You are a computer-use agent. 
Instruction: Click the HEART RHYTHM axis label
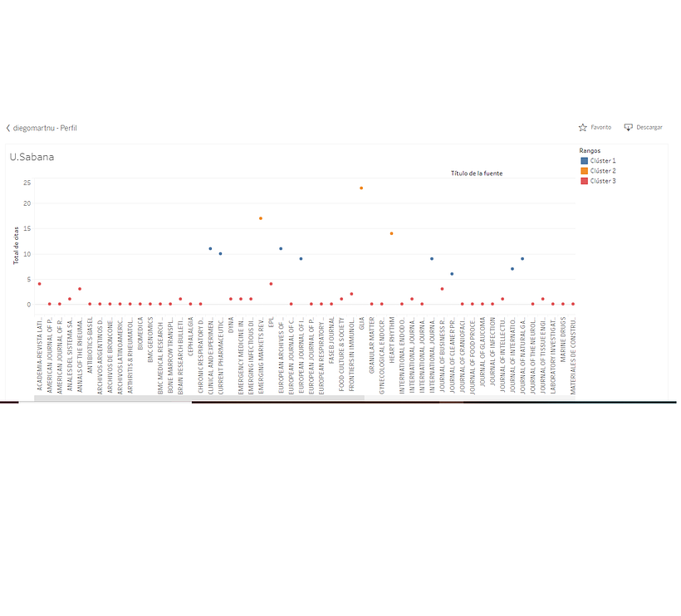pos(391,340)
